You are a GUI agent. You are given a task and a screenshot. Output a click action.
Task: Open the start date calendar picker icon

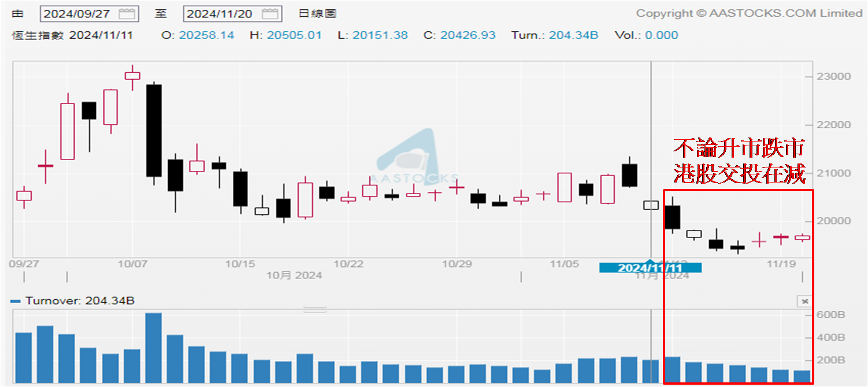pos(127,14)
